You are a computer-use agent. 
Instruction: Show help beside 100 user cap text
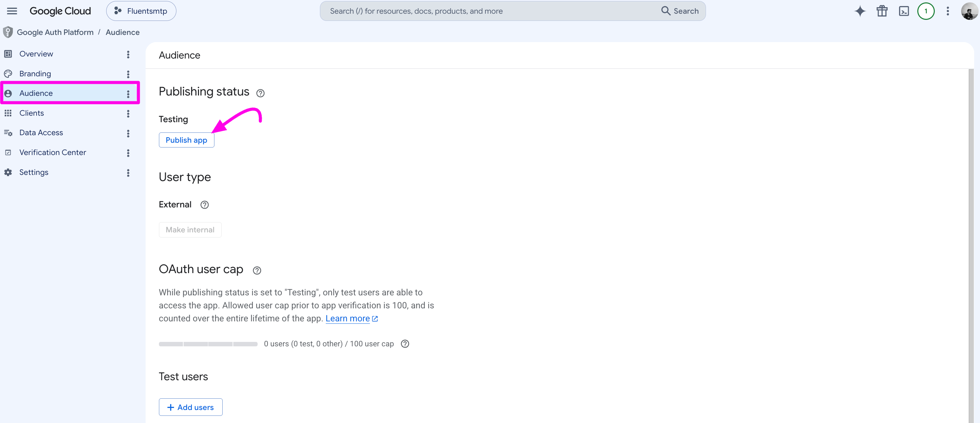pos(405,344)
